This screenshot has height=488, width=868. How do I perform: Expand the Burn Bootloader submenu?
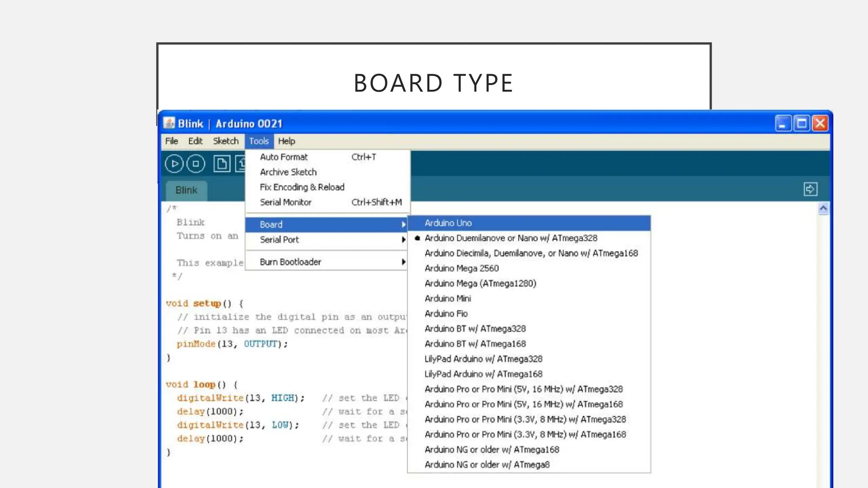(327, 262)
